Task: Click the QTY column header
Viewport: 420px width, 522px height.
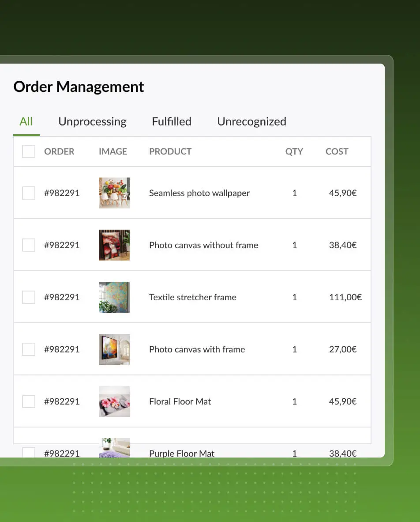Action: click(x=294, y=151)
